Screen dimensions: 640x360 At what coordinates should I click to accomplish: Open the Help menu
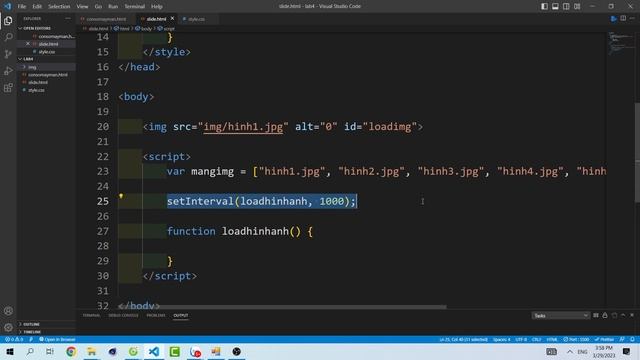pyautogui.click(x=157, y=7)
